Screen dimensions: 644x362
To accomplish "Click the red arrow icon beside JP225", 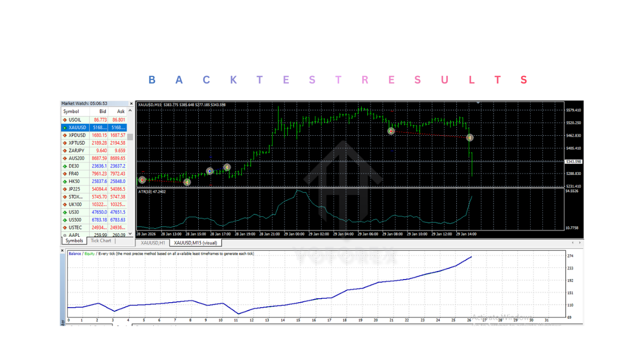I will pos(65,189).
